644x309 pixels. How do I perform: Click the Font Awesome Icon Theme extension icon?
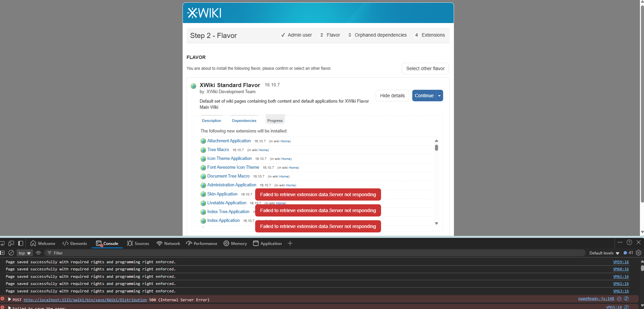click(203, 167)
